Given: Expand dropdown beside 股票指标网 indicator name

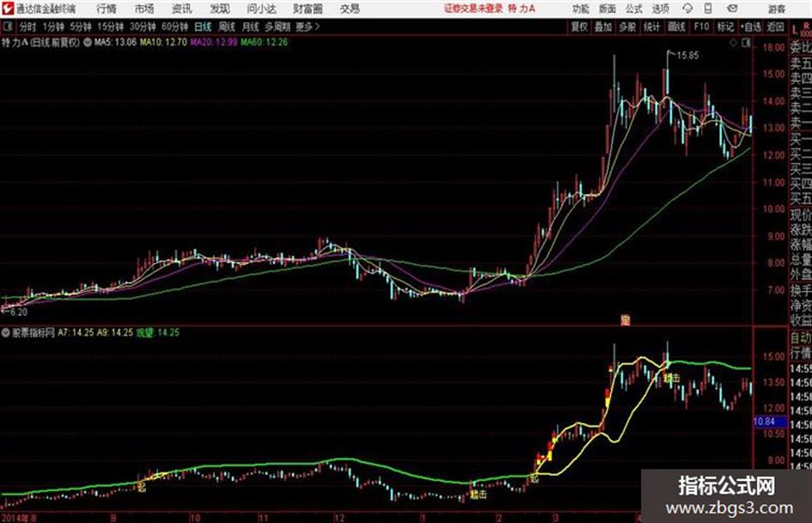Looking at the screenshot, I should (7, 332).
